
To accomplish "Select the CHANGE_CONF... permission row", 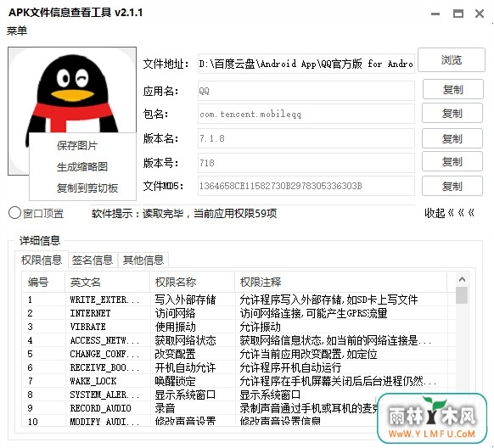I will pyautogui.click(x=239, y=354).
